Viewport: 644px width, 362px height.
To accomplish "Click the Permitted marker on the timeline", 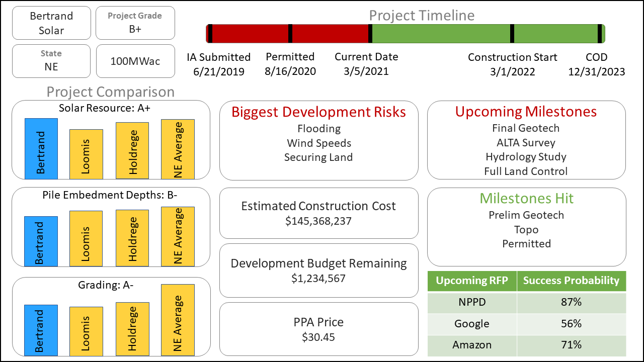I will 290,34.
